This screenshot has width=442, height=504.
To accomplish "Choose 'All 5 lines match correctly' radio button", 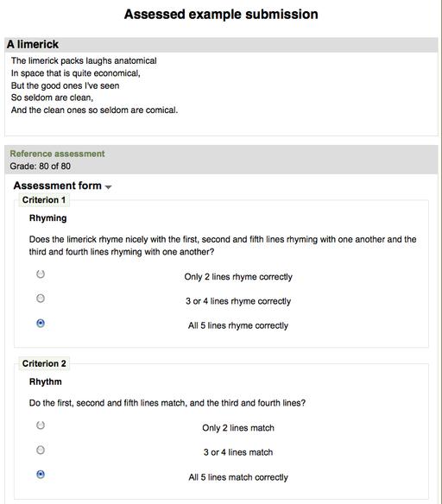I will pyautogui.click(x=41, y=474).
